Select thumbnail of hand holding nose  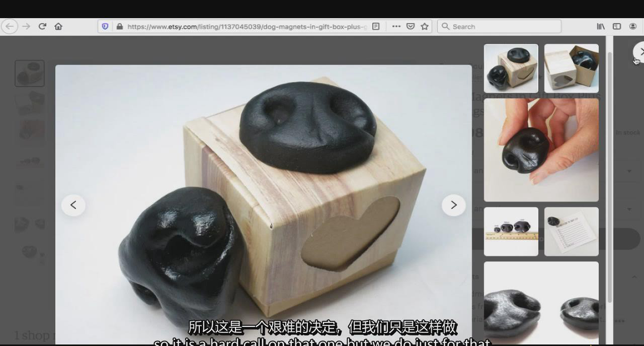click(541, 150)
